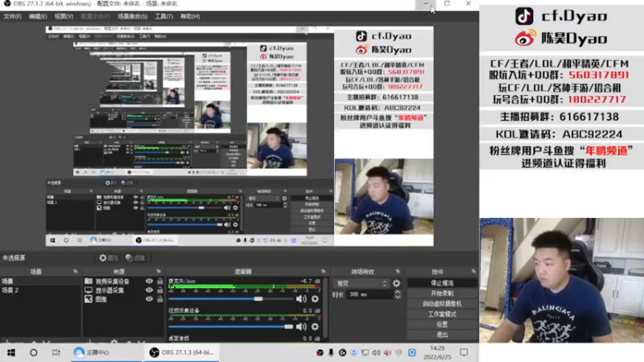
Task: Click the OBS 27.1.3 taskbar button
Action: pyautogui.click(x=183, y=352)
